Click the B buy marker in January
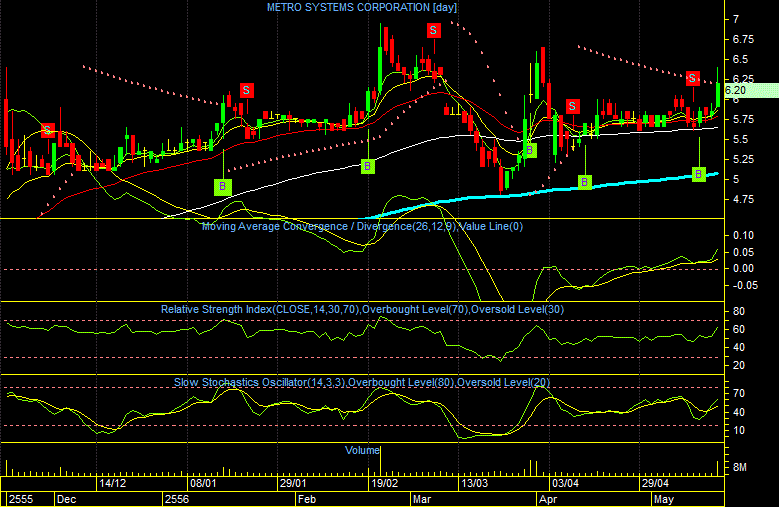The width and height of the screenshot is (779, 507). pyautogui.click(x=223, y=187)
